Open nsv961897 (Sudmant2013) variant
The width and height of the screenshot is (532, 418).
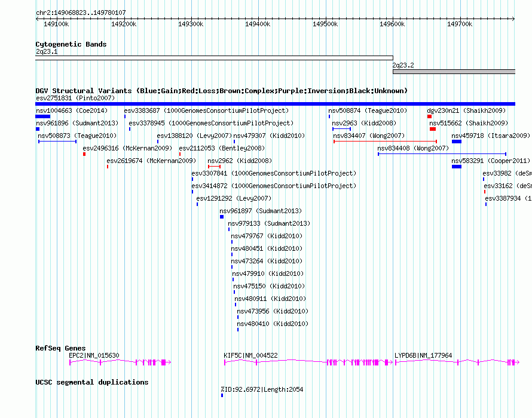[x=261, y=211]
